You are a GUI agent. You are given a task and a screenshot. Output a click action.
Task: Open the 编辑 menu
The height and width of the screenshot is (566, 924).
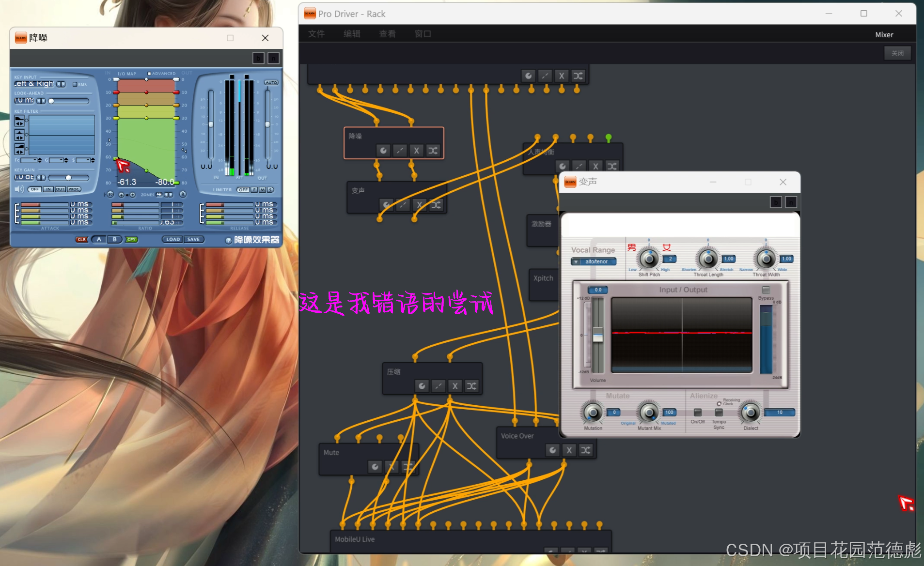pos(352,34)
